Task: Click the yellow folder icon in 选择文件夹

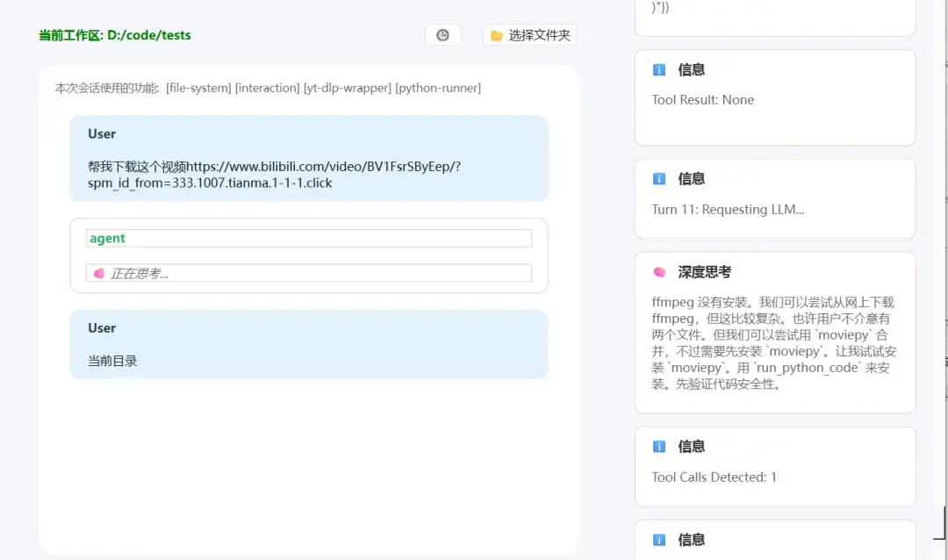Action: pyautogui.click(x=496, y=36)
